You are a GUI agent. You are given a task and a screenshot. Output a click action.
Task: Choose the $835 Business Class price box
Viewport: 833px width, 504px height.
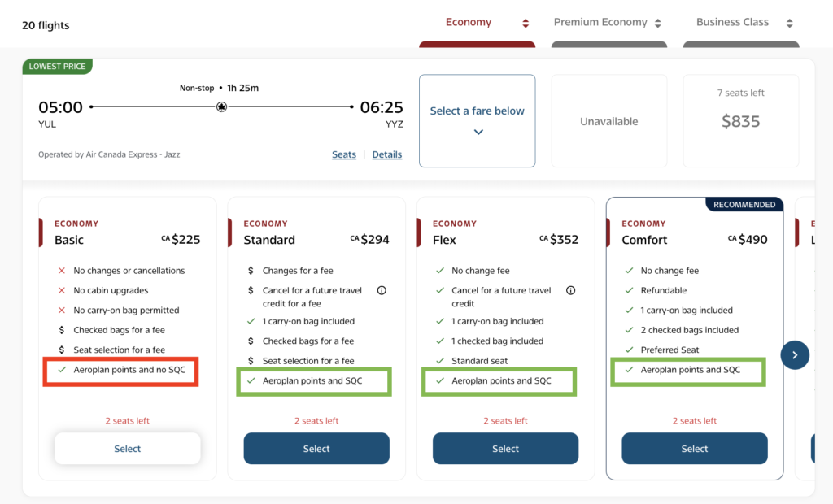[740, 121]
